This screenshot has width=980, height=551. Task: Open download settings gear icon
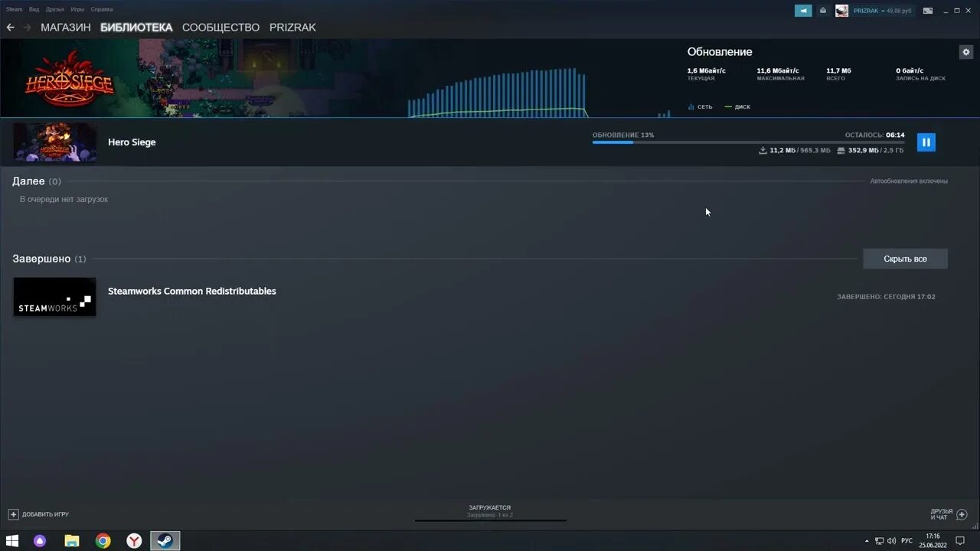coord(965,52)
